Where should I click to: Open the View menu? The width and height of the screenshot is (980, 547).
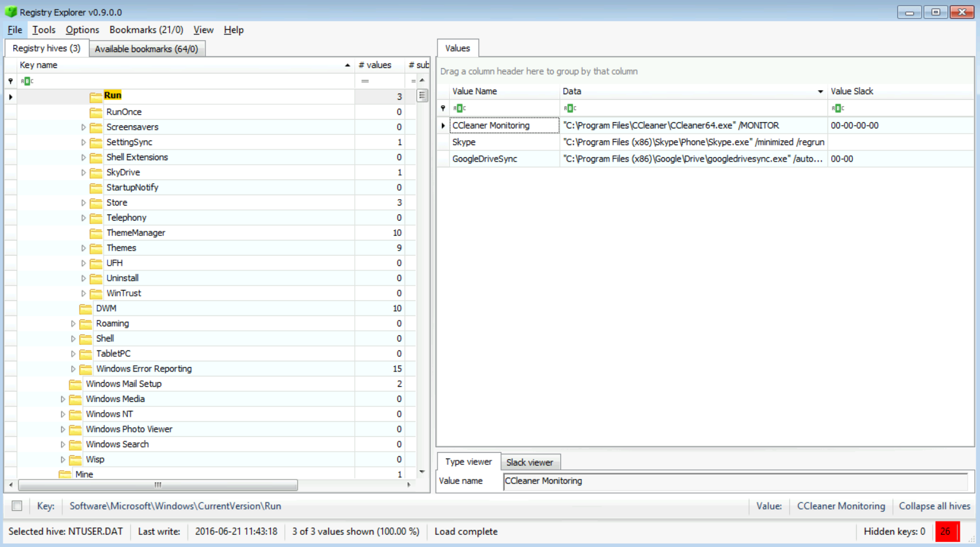coord(204,30)
